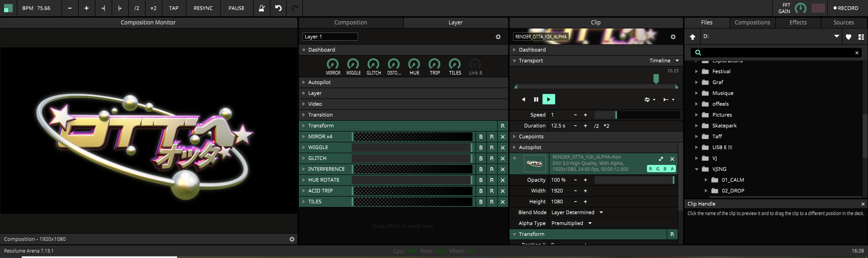Open Composition Monitor settings gear
The image size is (868, 258).
[x=292, y=239]
